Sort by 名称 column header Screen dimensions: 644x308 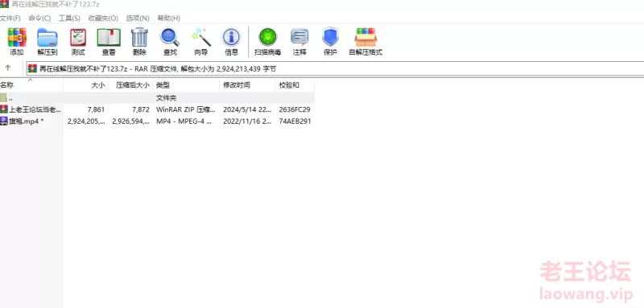point(31,85)
